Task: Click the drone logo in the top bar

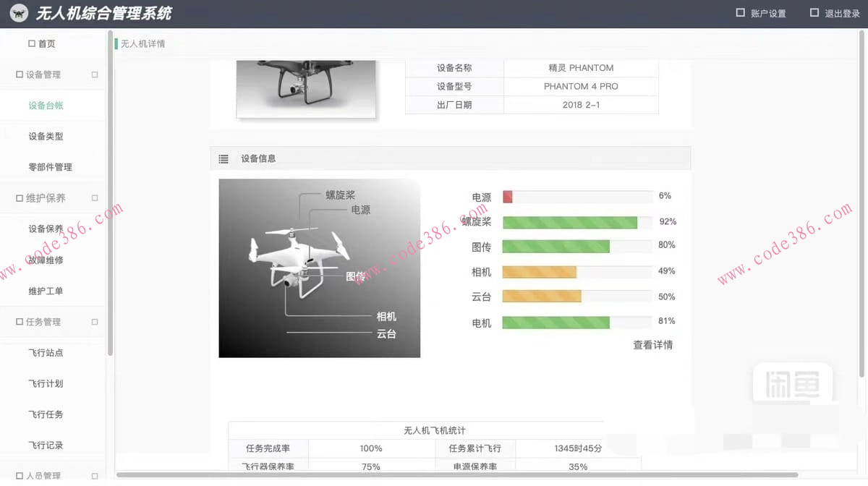Action: tap(18, 13)
